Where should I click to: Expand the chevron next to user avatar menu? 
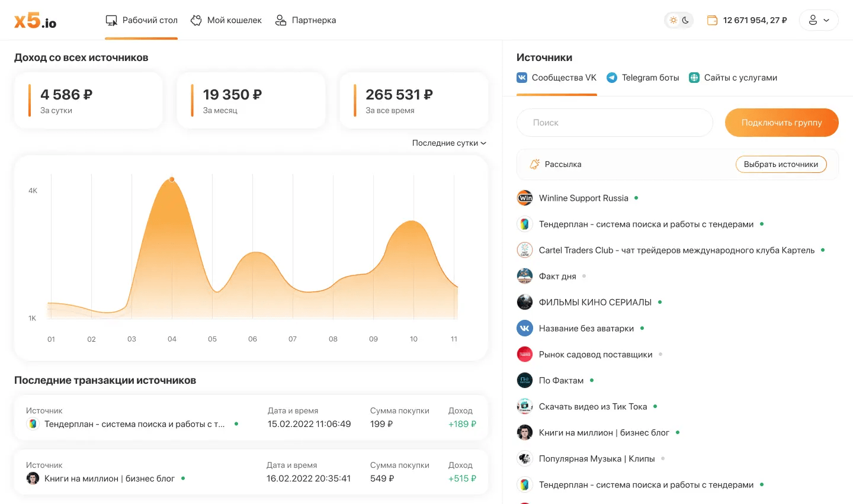click(826, 20)
